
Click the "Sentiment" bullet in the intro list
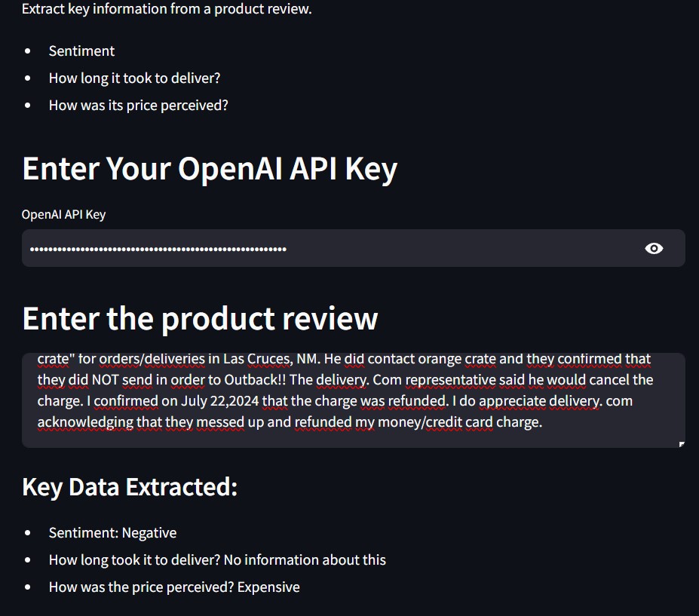click(81, 51)
